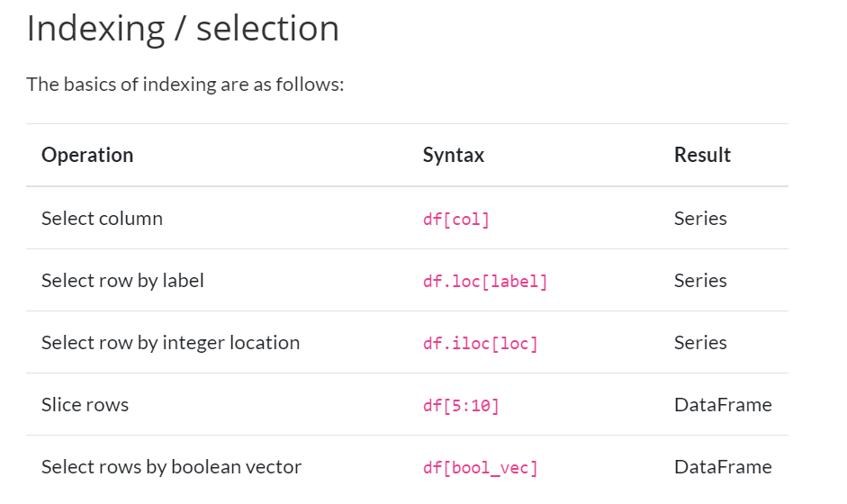Click Series result for df.iloc[loc] row

pos(700,342)
